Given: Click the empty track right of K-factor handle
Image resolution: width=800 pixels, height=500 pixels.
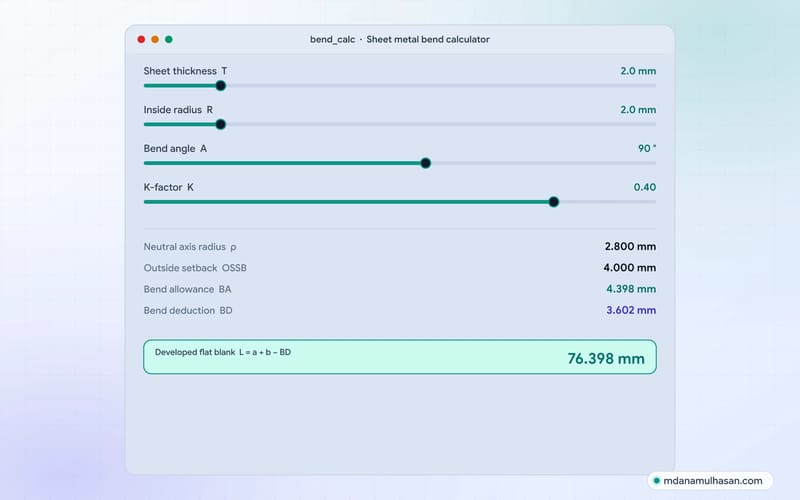Looking at the screenshot, I should (608, 202).
